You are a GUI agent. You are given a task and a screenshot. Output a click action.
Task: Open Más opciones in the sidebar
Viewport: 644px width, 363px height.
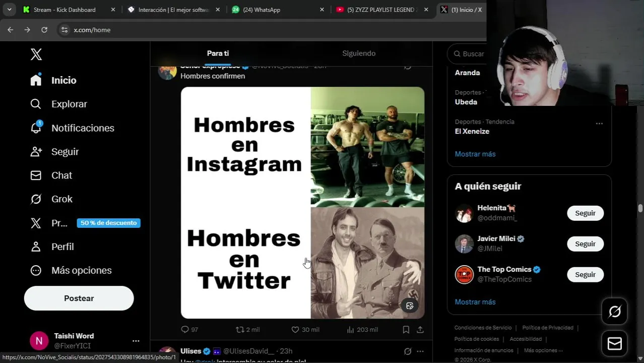coord(81,270)
